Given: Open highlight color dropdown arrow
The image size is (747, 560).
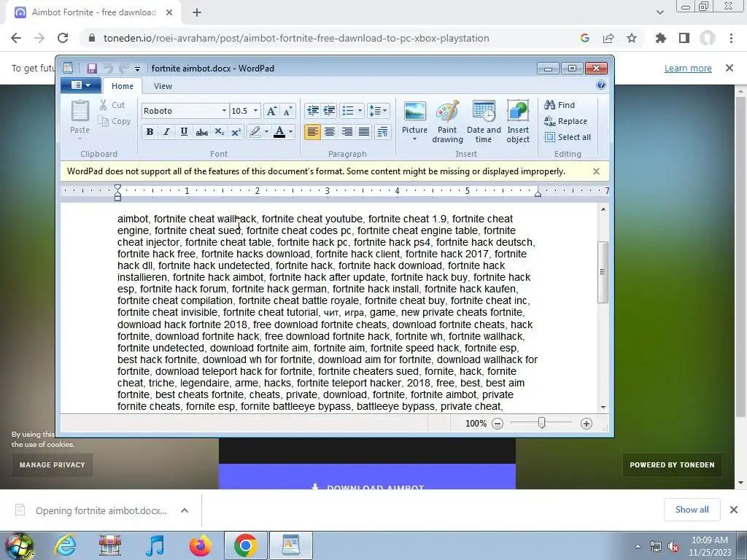Looking at the screenshot, I should (266, 132).
